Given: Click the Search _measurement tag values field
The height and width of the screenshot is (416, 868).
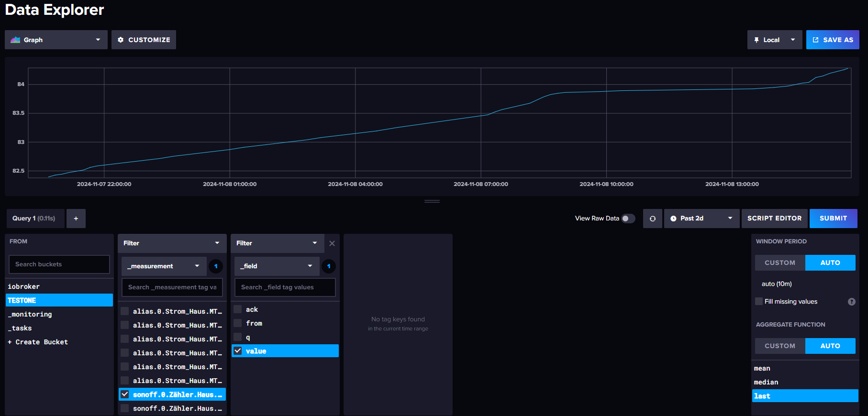Looking at the screenshot, I should pyautogui.click(x=172, y=287).
